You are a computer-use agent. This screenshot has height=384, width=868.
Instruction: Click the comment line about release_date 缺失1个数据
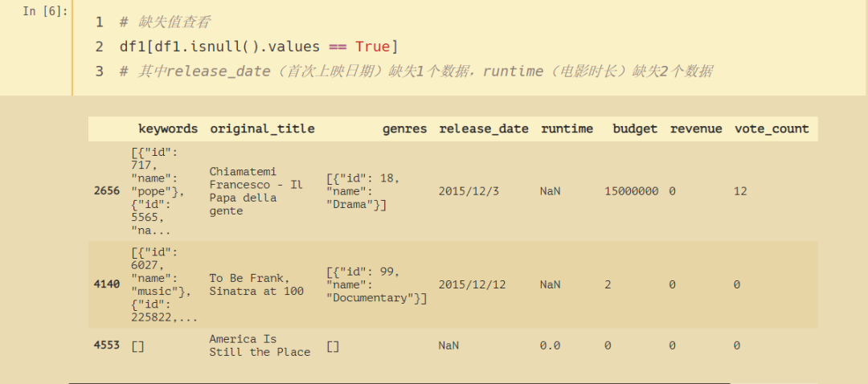[416, 71]
